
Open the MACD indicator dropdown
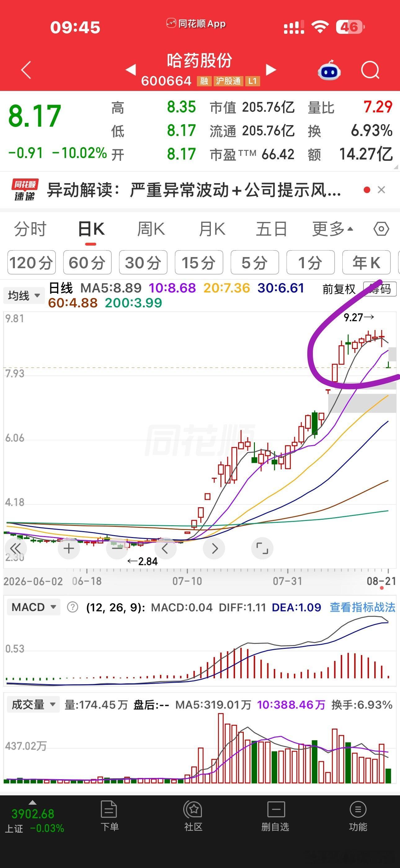[34, 607]
